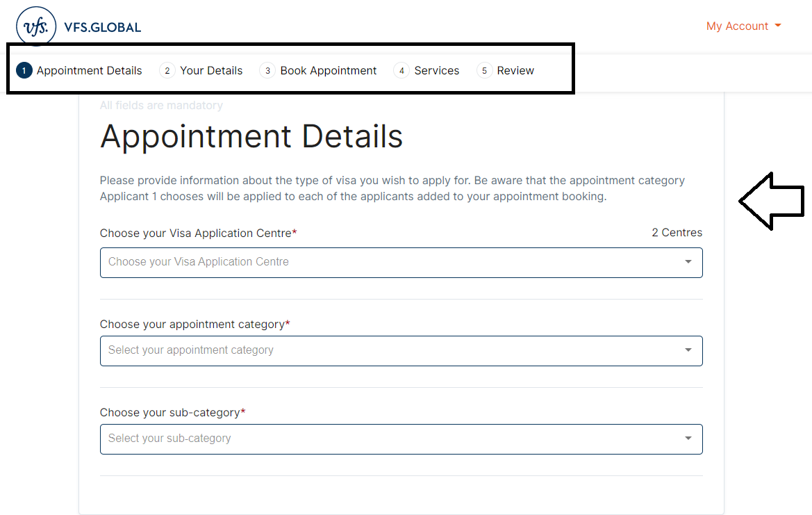
Task: Click the step 2 number circle
Action: tap(167, 71)
